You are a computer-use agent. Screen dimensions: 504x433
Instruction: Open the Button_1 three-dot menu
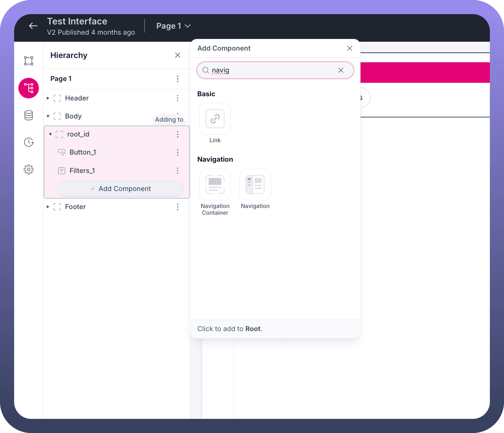(x=177, y=152)
